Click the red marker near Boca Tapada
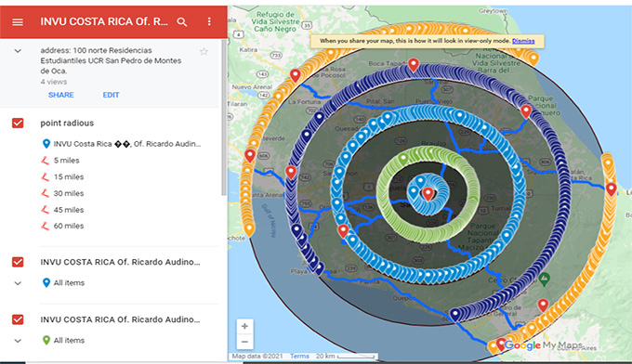Viewport: 632px width, 364px height. click(x=414, y=64)
